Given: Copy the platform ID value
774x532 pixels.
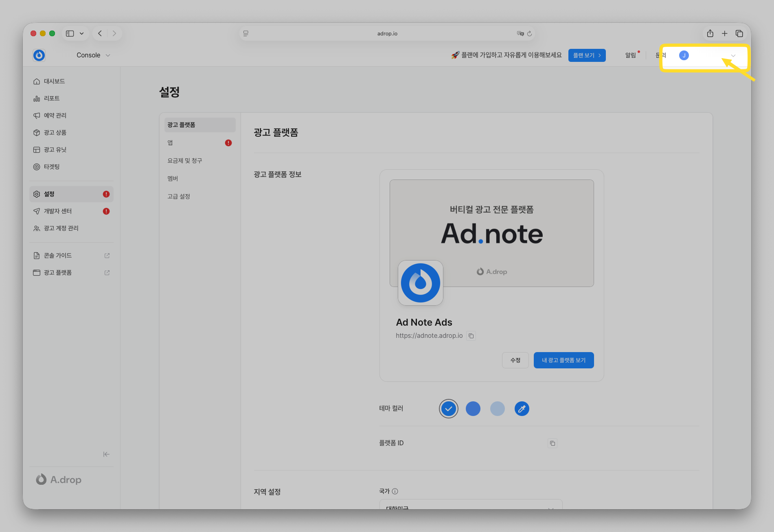Looking at the screenshot, I should (553, 443).
